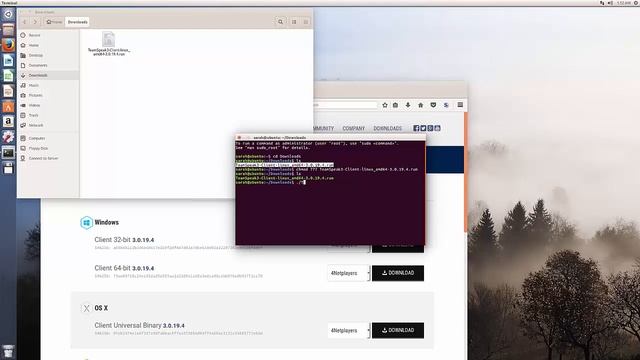The height and width of the screenshot is (360, 640).
Task: Open the network indicator in the top panel
Action: click(602, 3)
